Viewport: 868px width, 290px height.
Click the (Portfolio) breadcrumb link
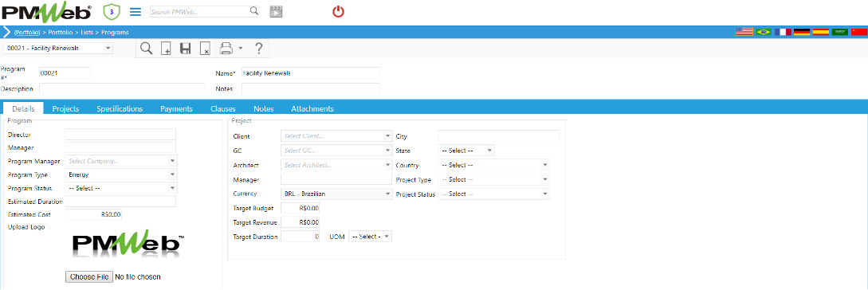point(26,32)
